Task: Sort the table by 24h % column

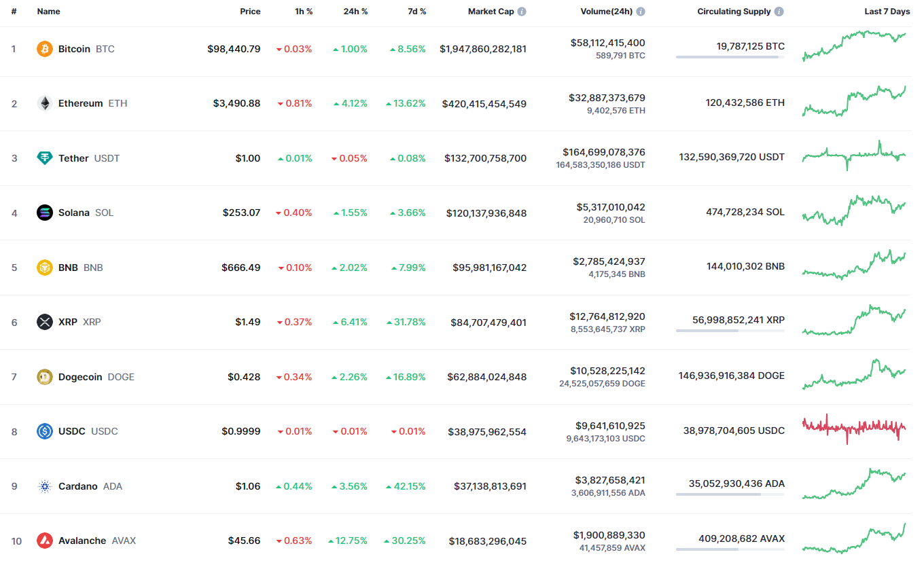Action: [x=355, y=12]
